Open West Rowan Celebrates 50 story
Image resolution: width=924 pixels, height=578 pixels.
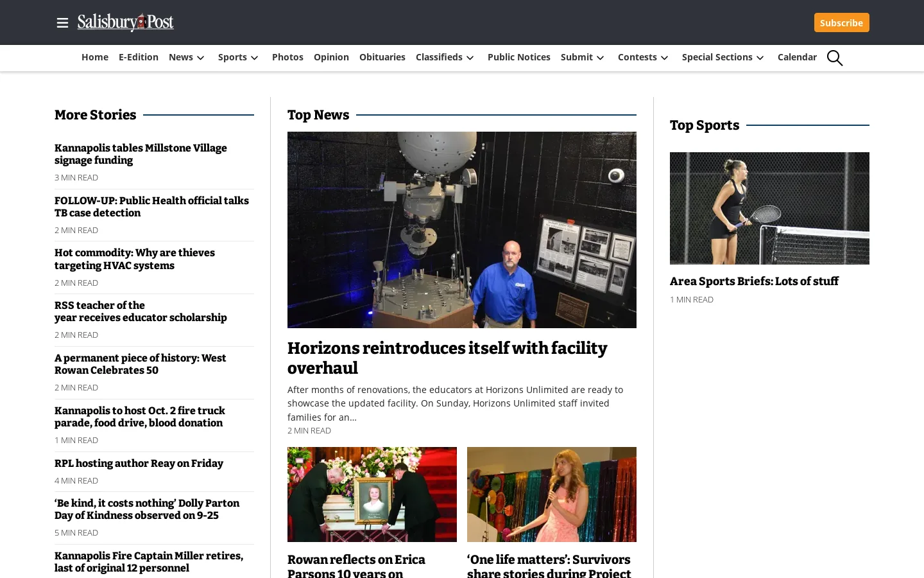[x=140, y=364]
